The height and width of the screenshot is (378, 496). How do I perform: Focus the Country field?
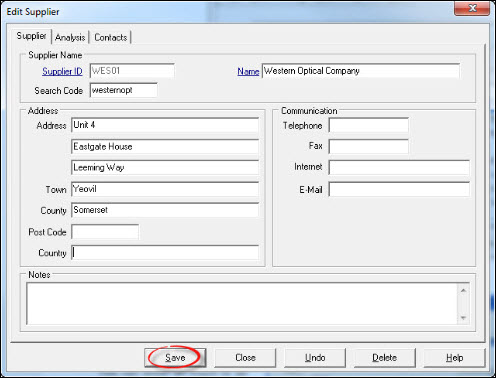pos(165,253)
